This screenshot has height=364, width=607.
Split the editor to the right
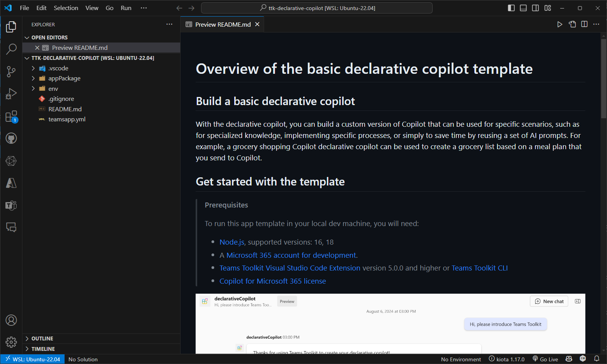tap(585, 24)
